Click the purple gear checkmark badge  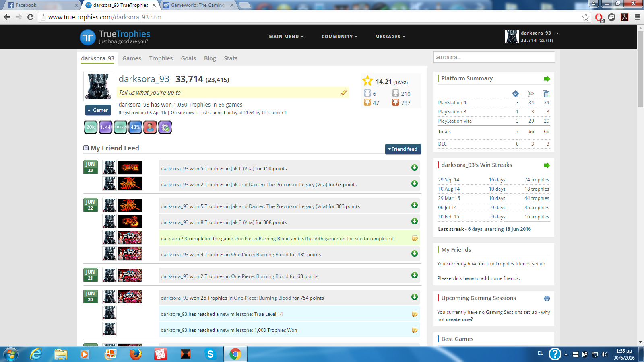(165, 127)
